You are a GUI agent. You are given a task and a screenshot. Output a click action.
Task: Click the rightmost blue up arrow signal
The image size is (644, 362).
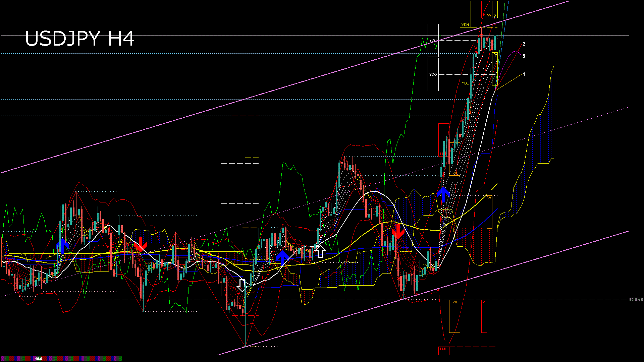443,194
